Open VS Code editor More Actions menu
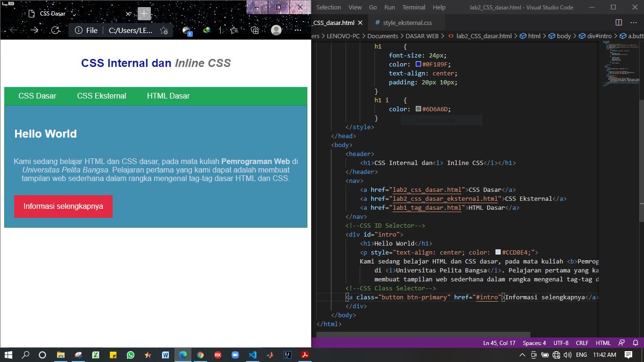The height and width of the screenshot is (362, 644). pos(635,22)
